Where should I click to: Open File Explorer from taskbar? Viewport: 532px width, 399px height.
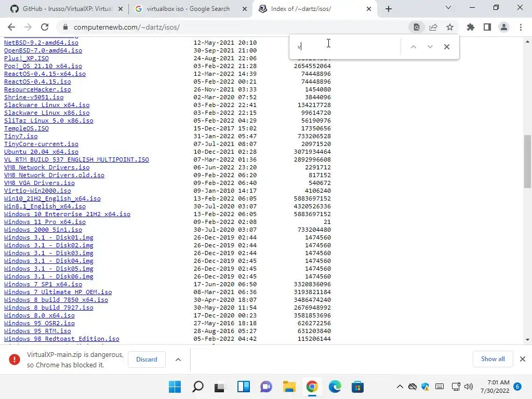[289, 387]
